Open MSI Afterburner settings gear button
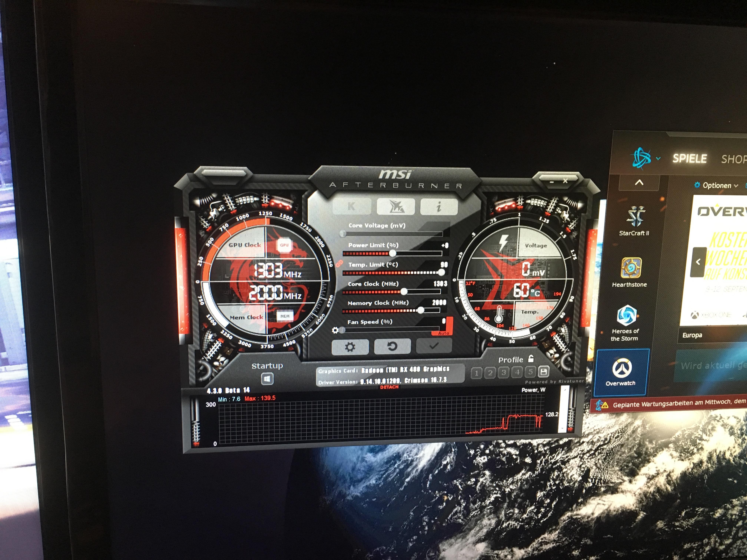Image resolution: width=747 pixels, height=560 pixels. pyautogui.click(x=350, y=347)
